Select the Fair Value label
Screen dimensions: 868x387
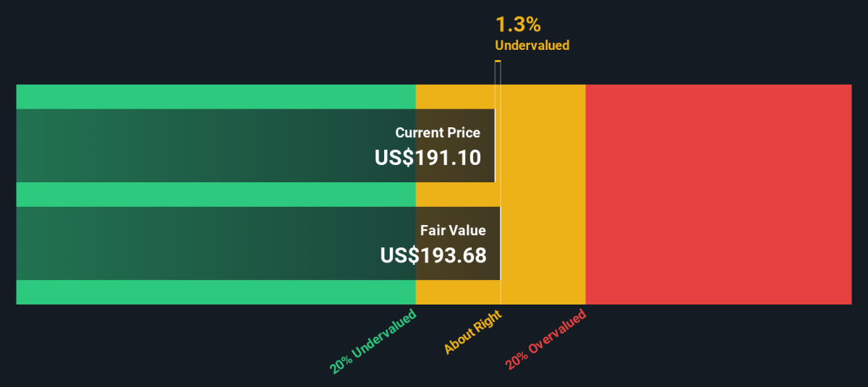454,231
